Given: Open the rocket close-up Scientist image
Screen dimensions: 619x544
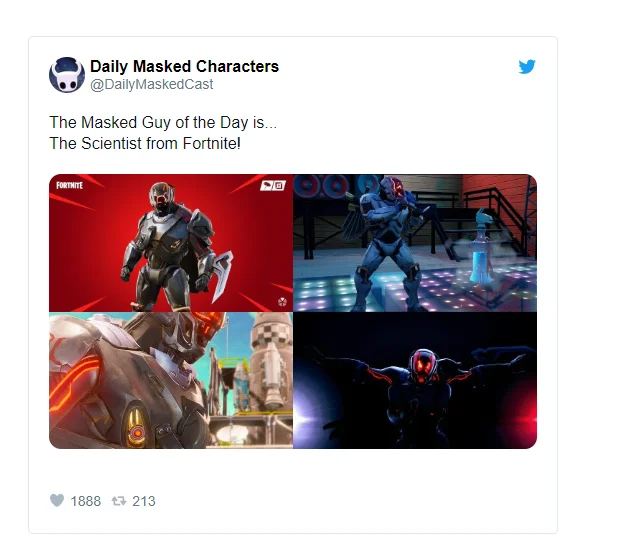Looking at the screenshot, I should click(171, 381).
